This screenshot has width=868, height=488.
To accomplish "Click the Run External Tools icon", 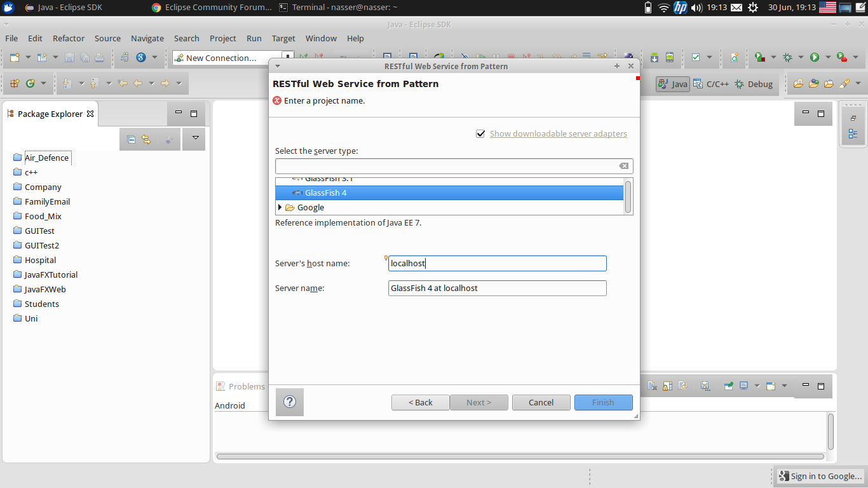I will pos(842,58).
